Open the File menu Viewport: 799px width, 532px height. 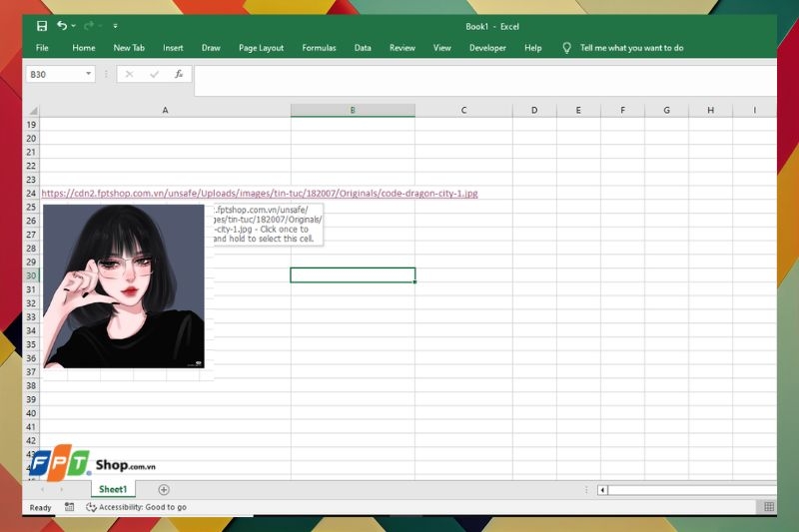click(42, 48)
